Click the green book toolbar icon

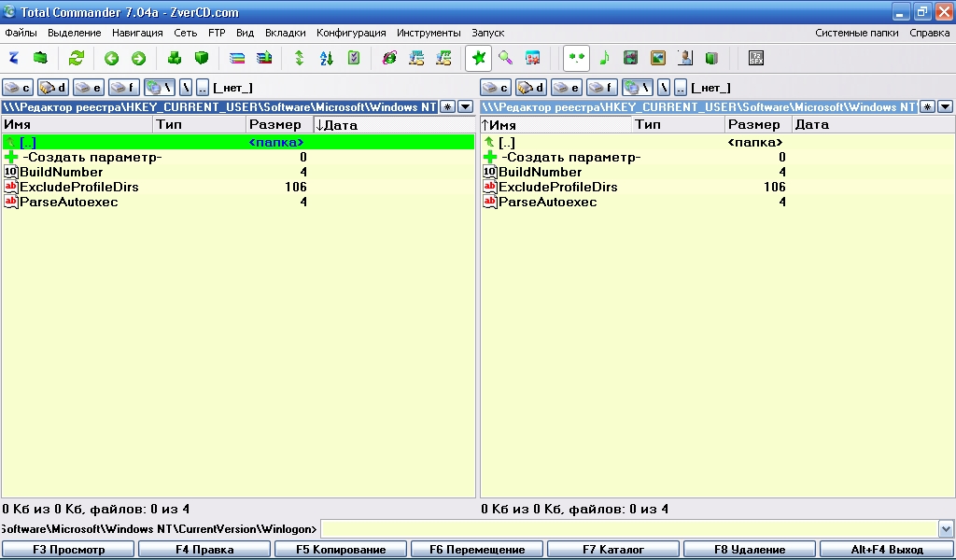pyautogui.click(x=711, y=58)
